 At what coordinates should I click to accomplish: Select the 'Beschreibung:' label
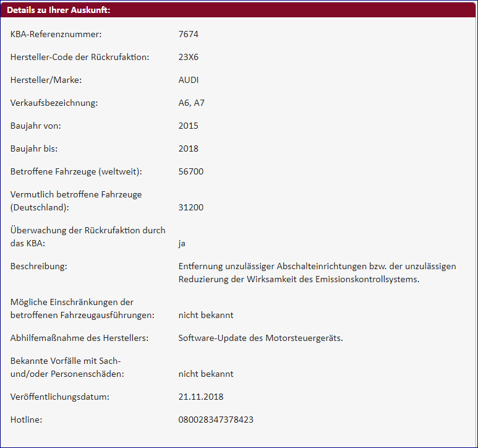point(39,266)
